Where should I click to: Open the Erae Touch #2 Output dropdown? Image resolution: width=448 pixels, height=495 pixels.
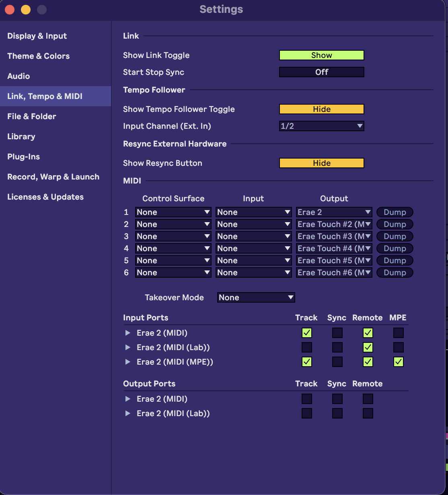(x=334, y=224)
